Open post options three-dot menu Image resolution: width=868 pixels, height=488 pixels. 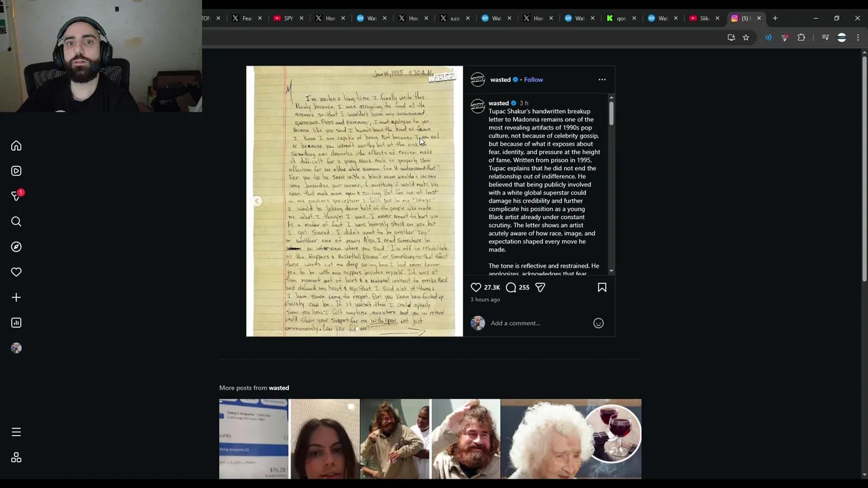pos(601,79)
